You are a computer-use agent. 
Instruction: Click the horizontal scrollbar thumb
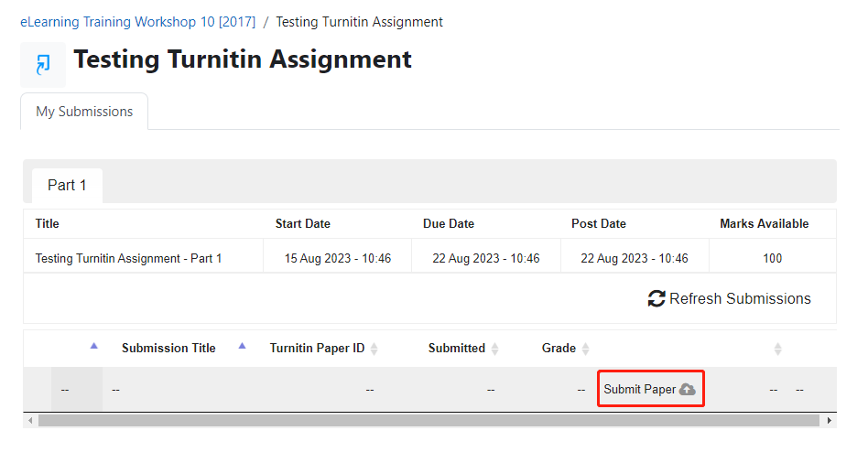click(x=429, y=421)
